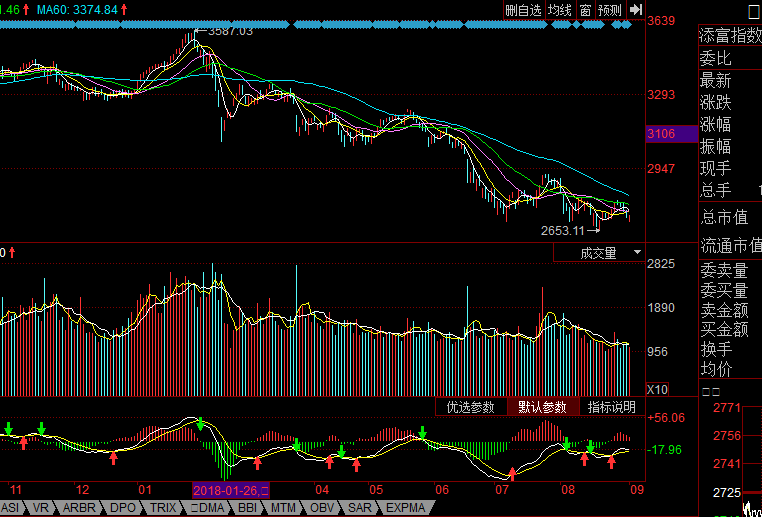Image resolution: width=762 pixels, height=517 pixels.
Task: Open 指标说明 indicator description
Action: [x=611, y=407]
